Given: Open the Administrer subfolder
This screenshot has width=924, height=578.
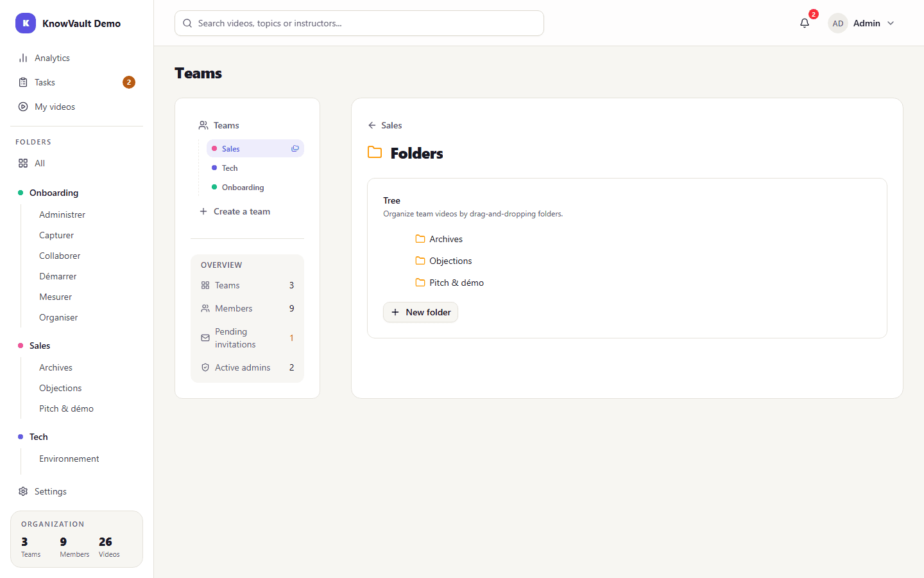Looking at the screenshot, I should tap(62, 215).
